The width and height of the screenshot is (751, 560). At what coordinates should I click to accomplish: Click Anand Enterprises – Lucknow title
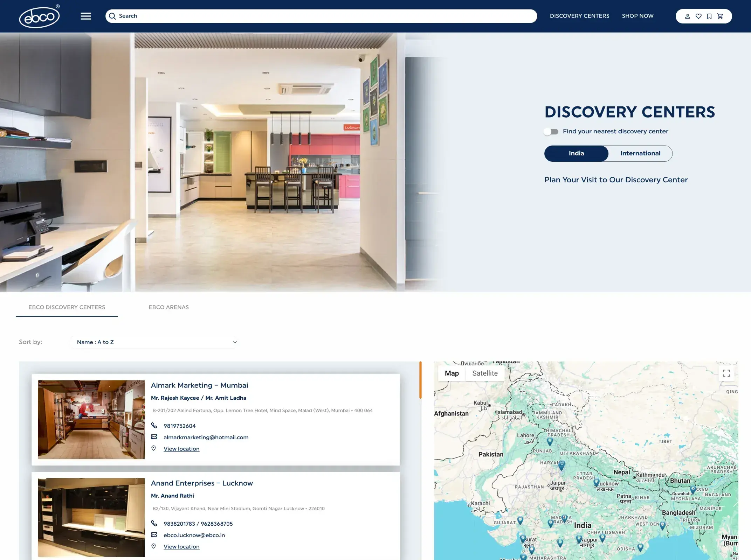pyautogui.click(x=202, y=483)
